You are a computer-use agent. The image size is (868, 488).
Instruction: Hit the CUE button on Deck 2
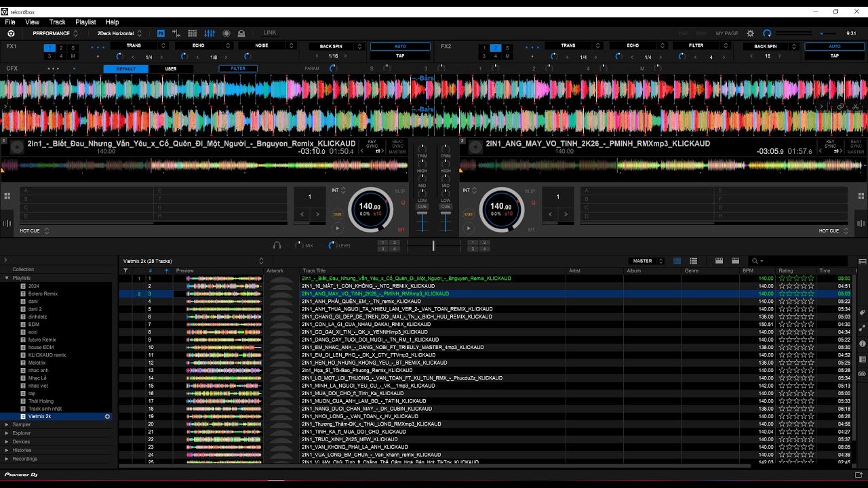point(468,214)
